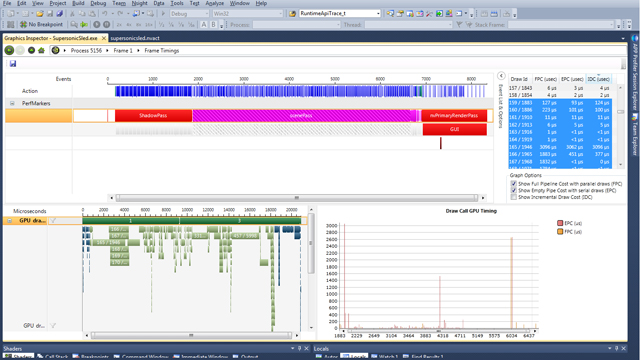Viewport: 640px width, 360px height.
Task: Click the green back navigation icon
Action: click(9, 50)
